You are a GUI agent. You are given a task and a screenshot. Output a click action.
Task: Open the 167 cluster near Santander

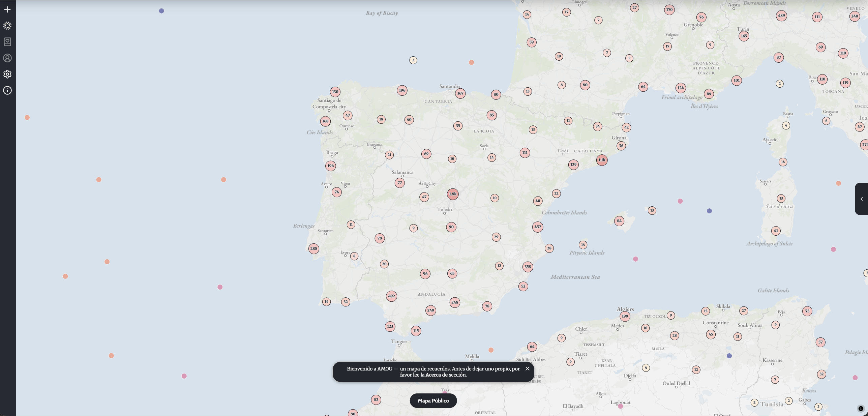[x=460, y=93]
